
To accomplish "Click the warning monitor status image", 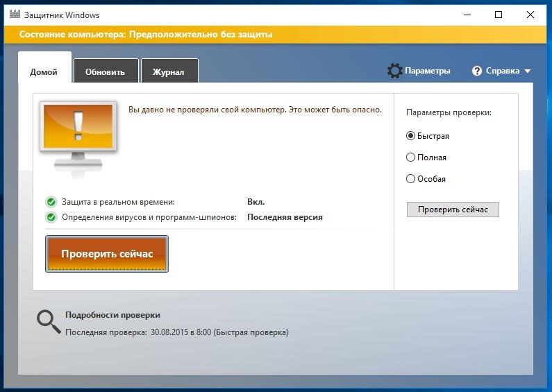I will click(78, 138).
